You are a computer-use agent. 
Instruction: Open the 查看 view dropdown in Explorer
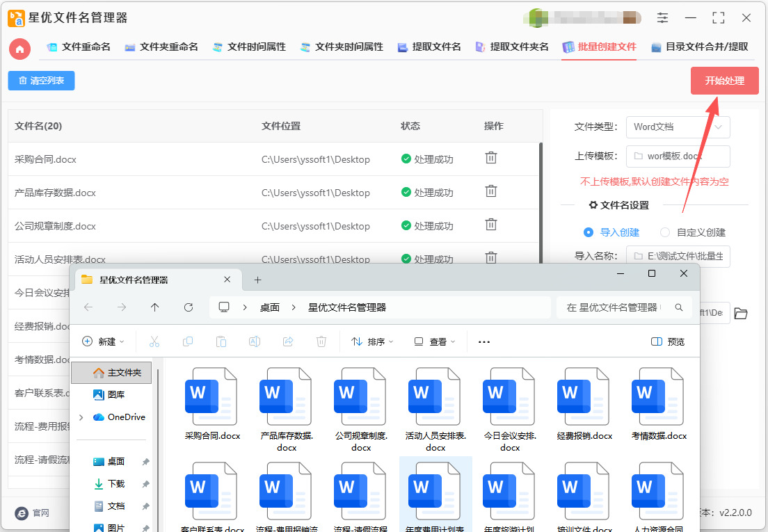pyautogui.click(x=435, y=341)
